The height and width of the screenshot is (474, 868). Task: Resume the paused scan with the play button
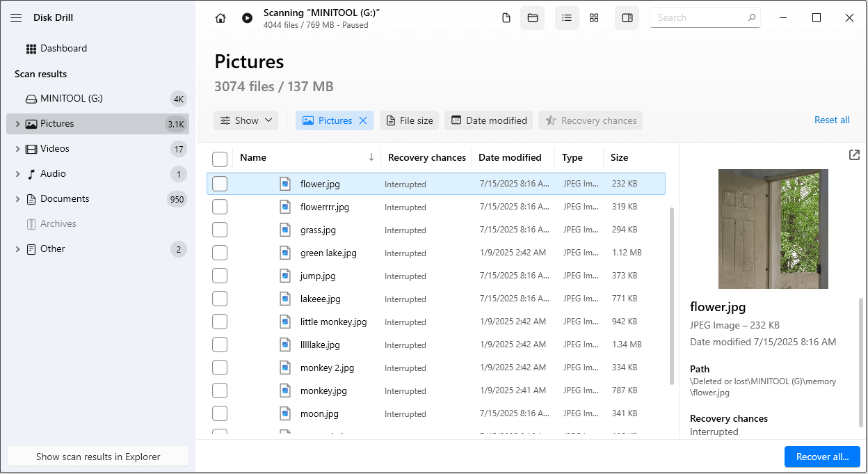click(x=247, y=17)
